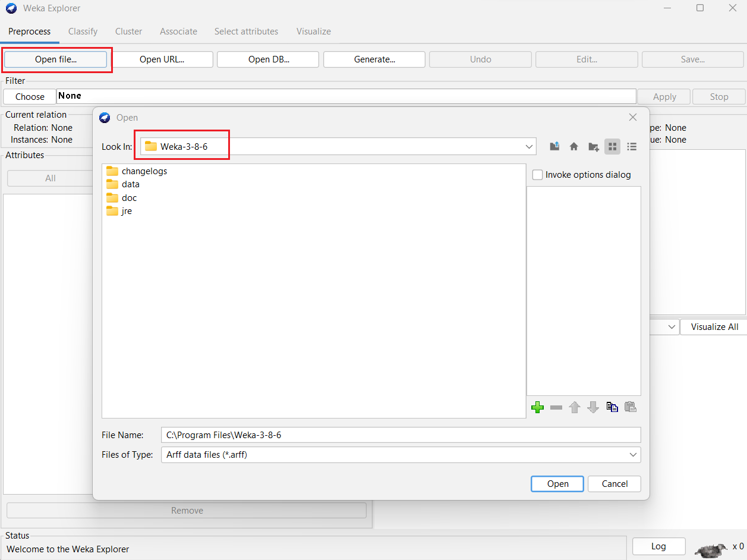Click the green plus add icon
The width and height of the screenshot is (747, 560).
point(537,407)
